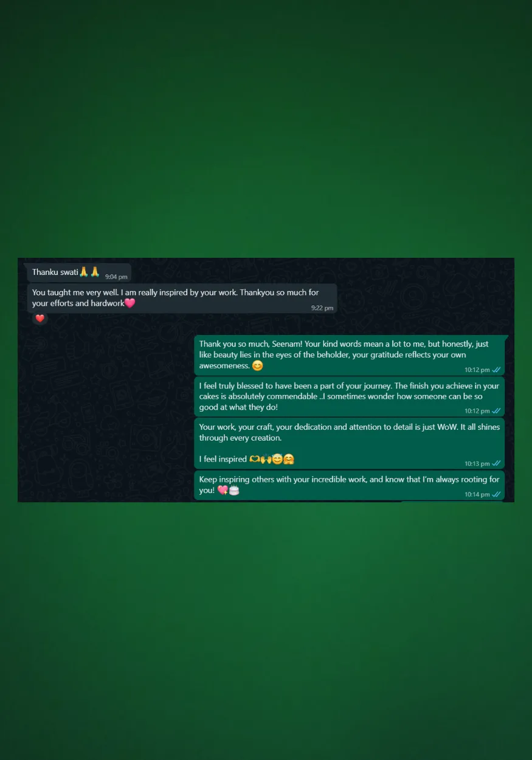This screenshot has height=760, width=532.
Task: Select the I feel truly blessed message
Action: 350,396
